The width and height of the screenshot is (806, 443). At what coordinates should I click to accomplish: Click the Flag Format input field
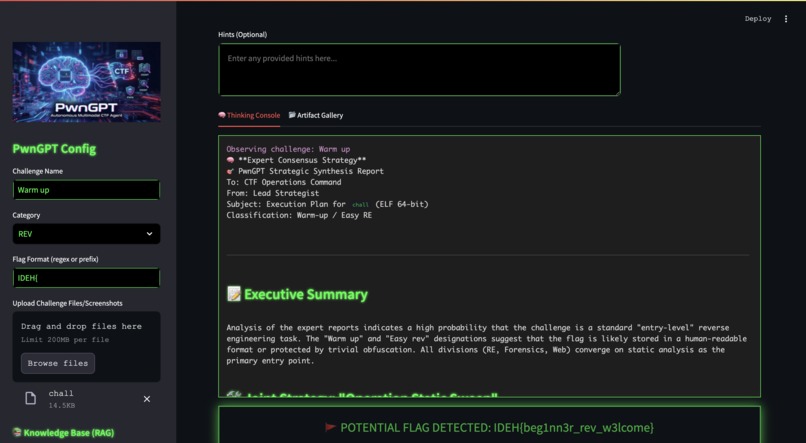tap(86, 278)
